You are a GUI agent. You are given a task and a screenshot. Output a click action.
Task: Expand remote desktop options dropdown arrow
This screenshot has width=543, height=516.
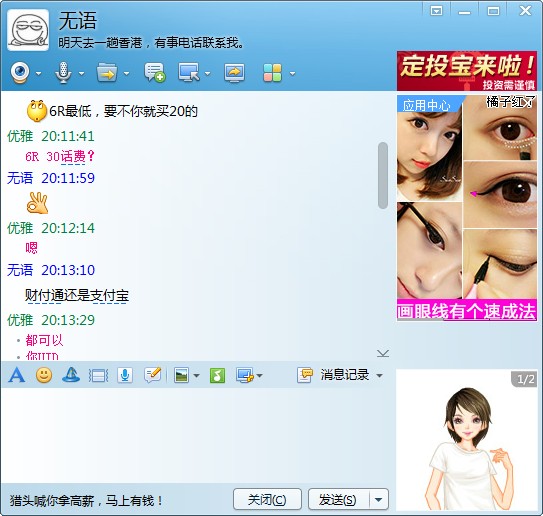pyautogui.click(x=207, y=73)
